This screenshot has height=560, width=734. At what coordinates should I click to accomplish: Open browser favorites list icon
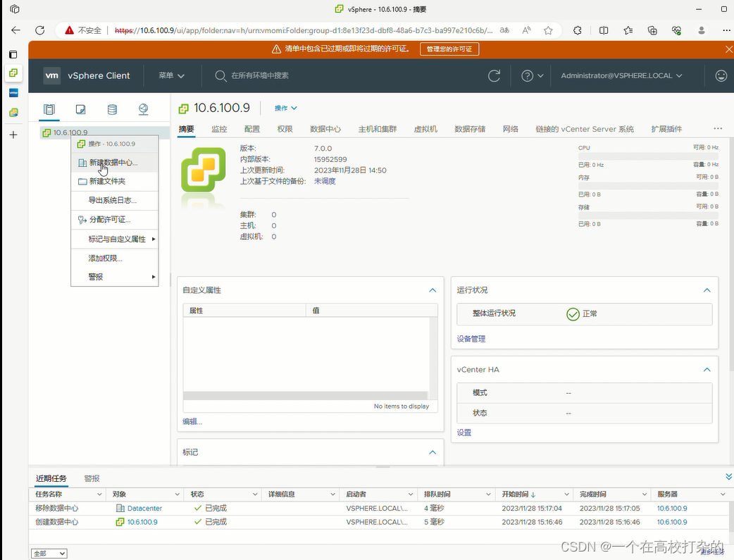pyautogui.click(x=628, y=30)
